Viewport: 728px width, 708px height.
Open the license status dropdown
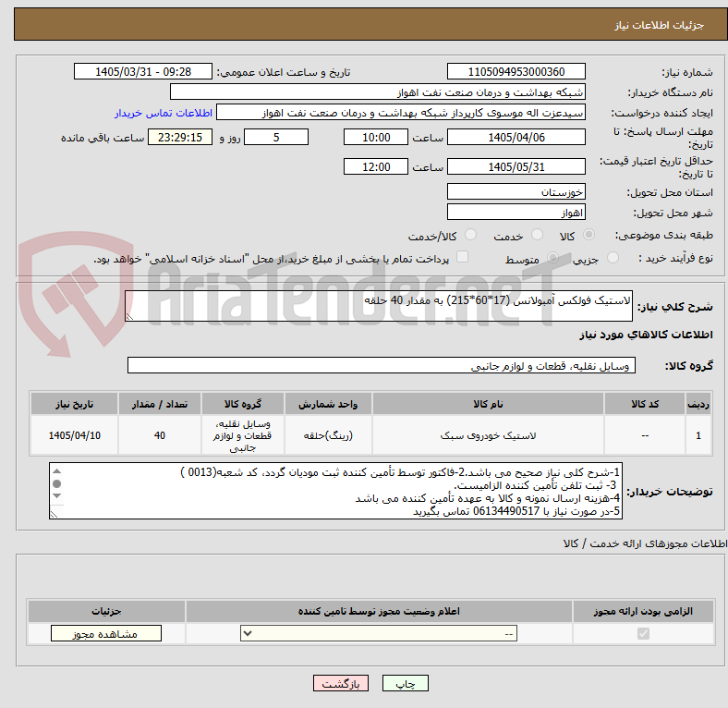click(379, 633)
